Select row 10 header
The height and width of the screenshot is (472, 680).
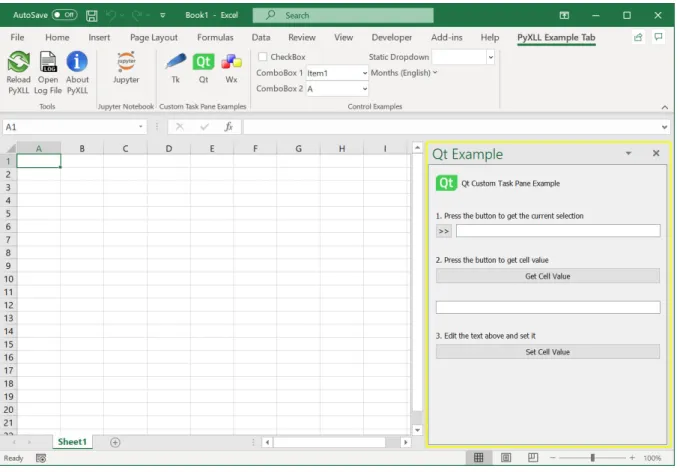click(x=9, y=279)
